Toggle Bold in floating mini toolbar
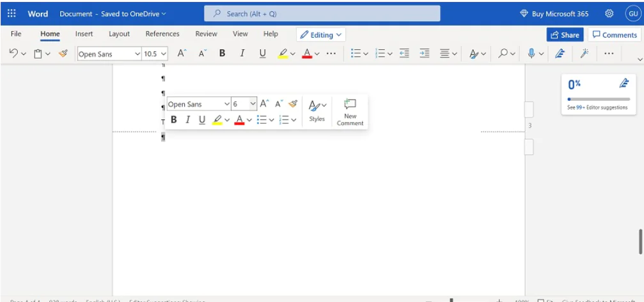 [174, 119]
